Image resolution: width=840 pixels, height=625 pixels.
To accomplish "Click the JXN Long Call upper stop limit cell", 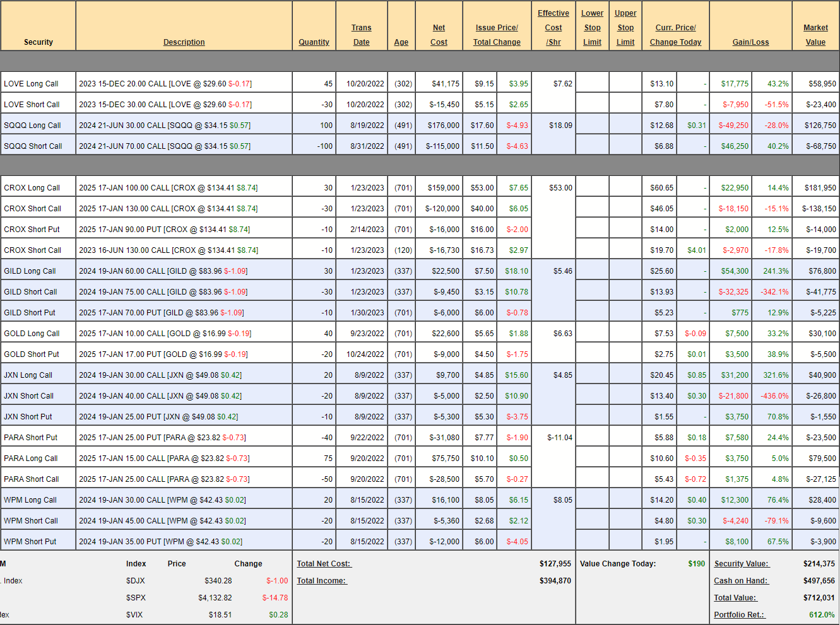I will [x=625, y=375].
